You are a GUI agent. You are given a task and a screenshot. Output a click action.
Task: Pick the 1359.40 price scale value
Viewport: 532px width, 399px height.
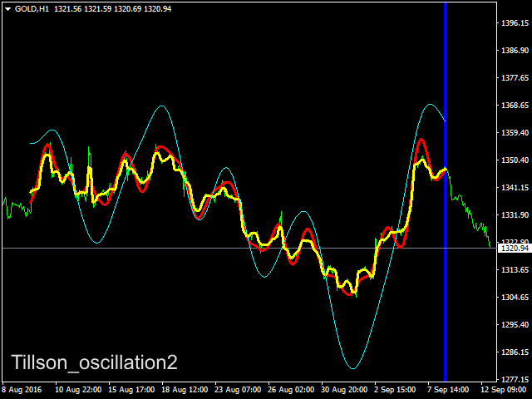click(515, 133)
